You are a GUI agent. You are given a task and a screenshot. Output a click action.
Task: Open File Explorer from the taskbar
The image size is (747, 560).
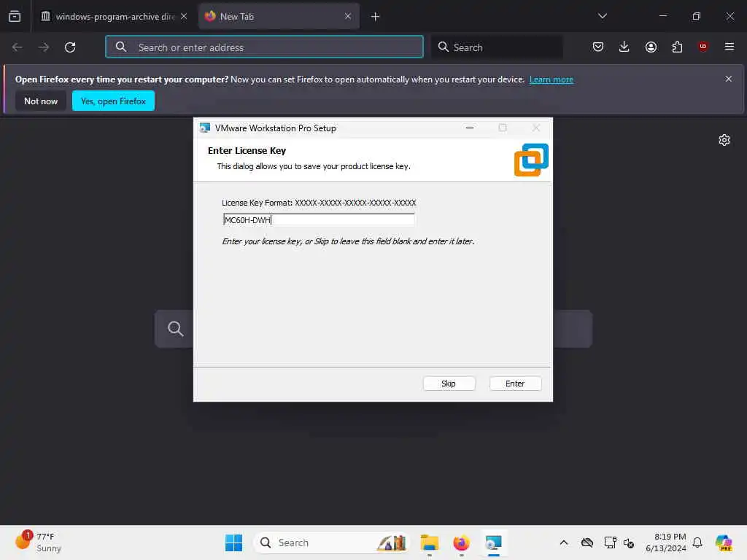[429, 542]
